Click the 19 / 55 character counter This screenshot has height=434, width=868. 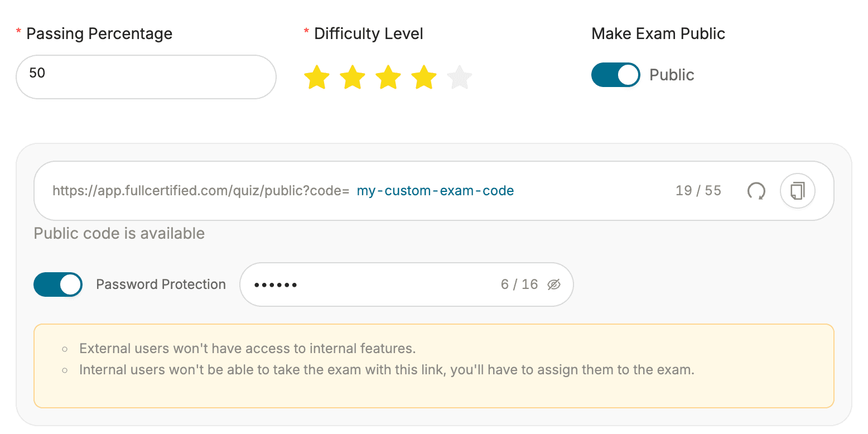click(698, 191)
